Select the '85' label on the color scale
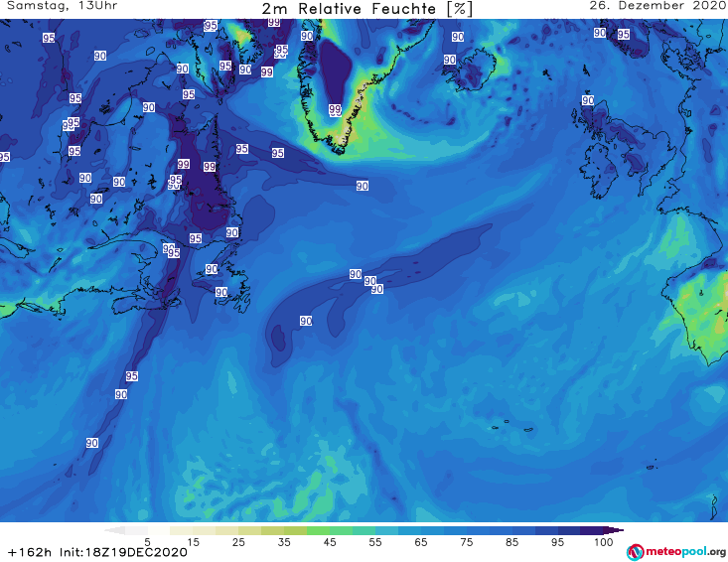 pos(511,542)
